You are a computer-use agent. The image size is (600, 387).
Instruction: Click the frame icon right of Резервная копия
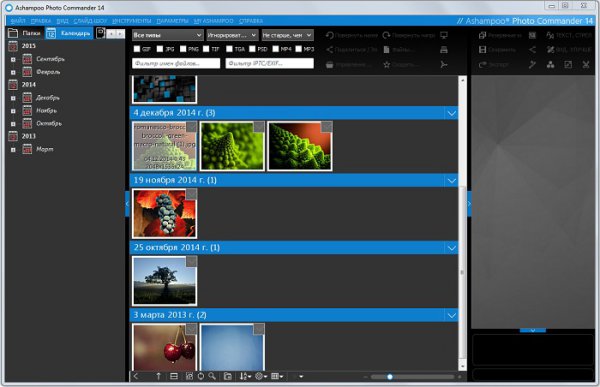532,35
